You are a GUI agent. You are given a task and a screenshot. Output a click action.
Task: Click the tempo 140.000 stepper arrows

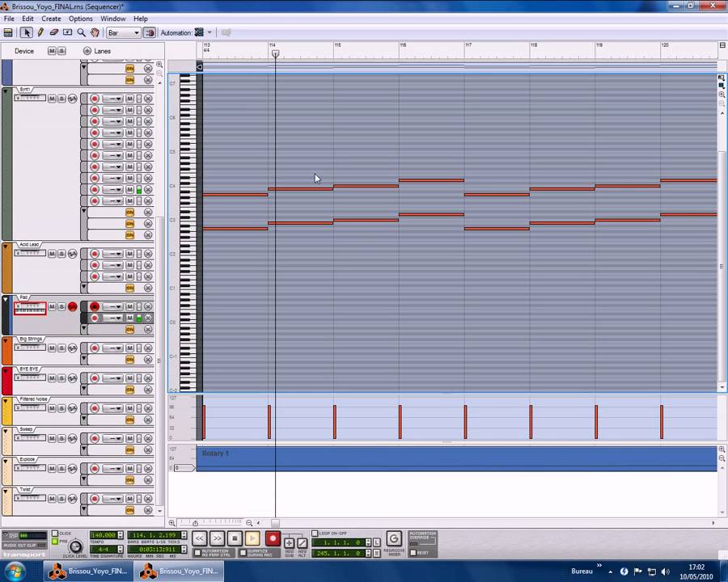[x=121, y=535]
